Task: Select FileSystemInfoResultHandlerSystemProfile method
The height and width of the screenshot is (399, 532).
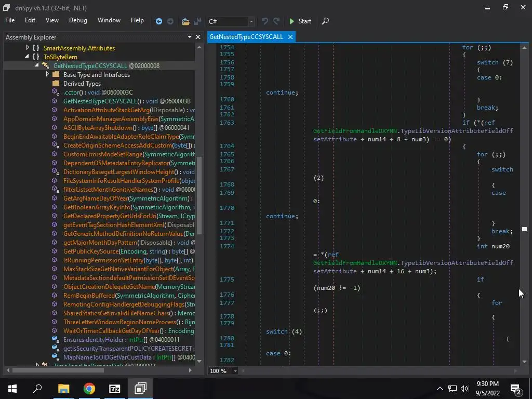Action: (129, 180)
